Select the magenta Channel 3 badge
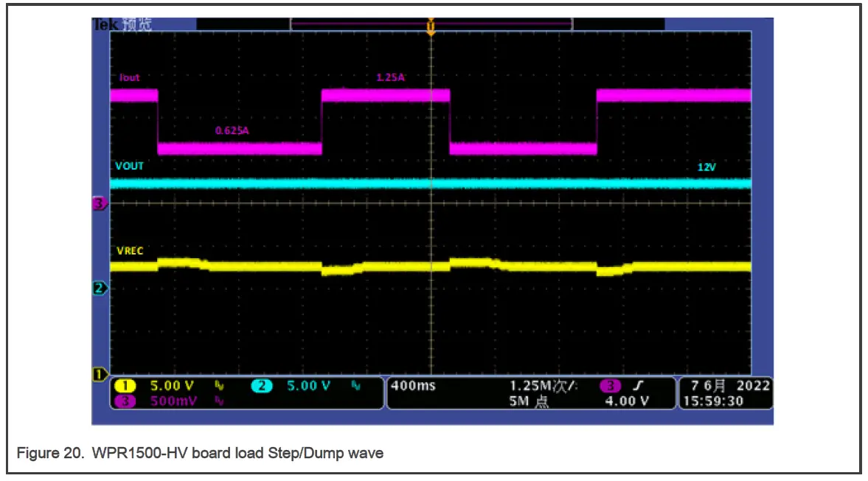 coord(125,400)
